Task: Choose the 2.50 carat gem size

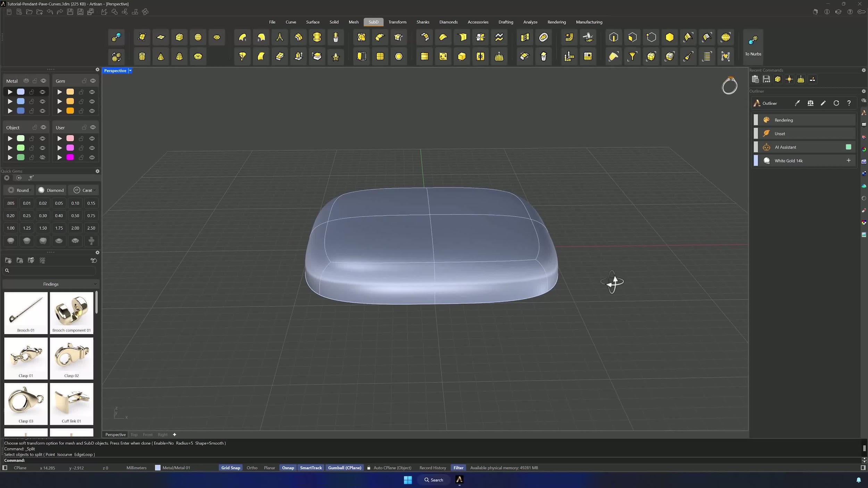Action: [x=91, y=228]
